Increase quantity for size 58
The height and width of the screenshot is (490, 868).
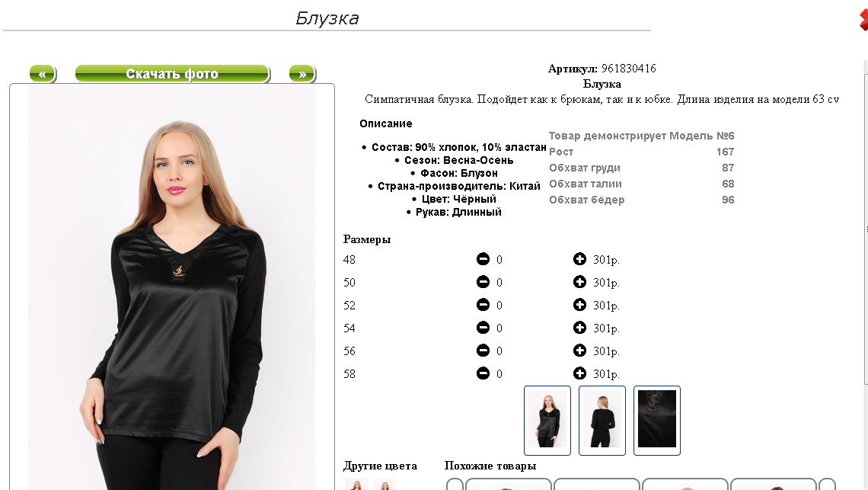[x=579, y=373]
